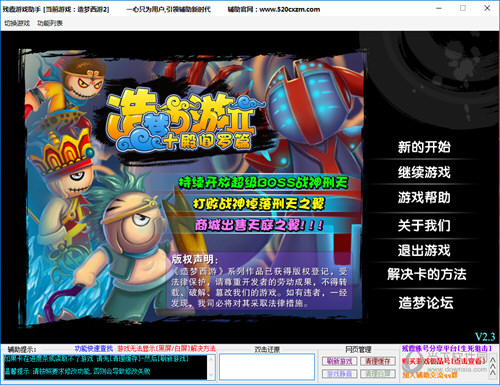Screen dimensions: 500x385
Task: Click the 清理白屏 button
Action: coord(378,374)
